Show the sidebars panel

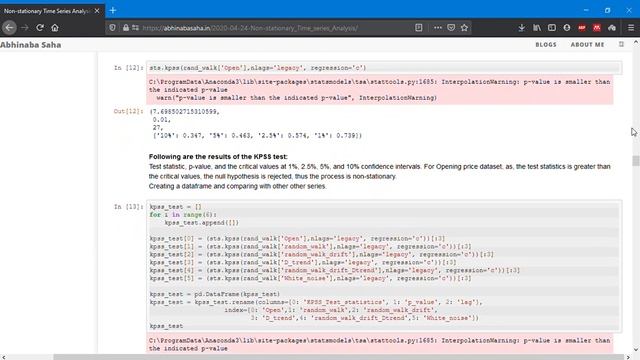[552, 28]
